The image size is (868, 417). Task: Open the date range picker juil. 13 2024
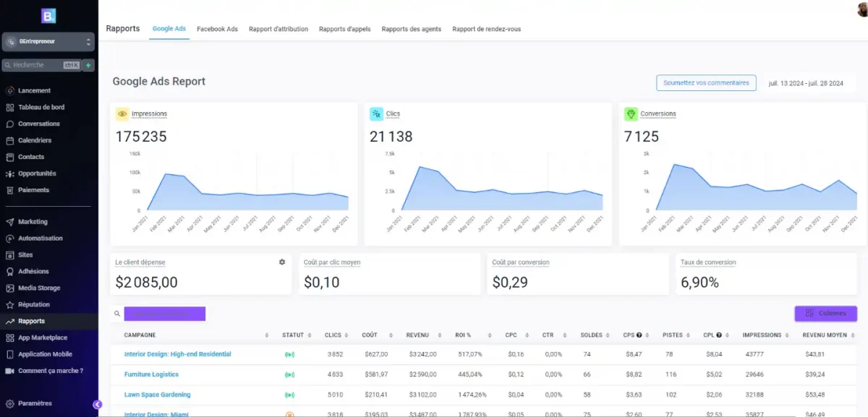[x=806, y=83]
